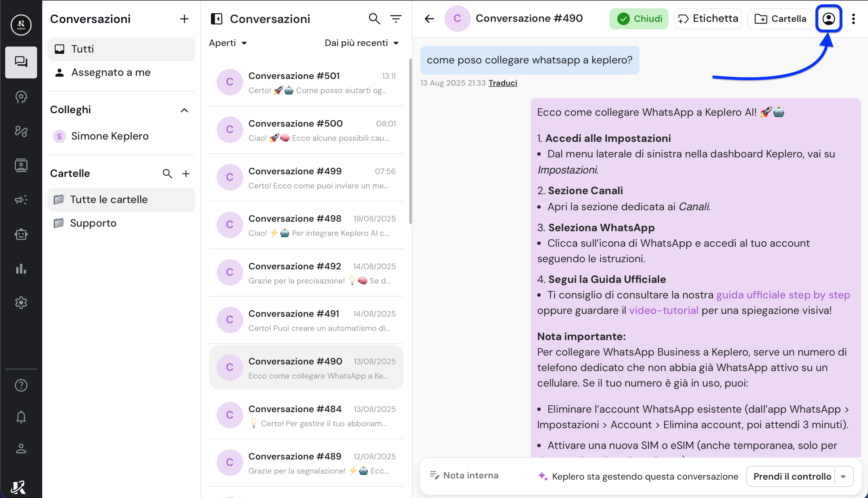Open the contact details profile icon
The width and height of the screenshot is (868, 498).
[x=829, y=18]
